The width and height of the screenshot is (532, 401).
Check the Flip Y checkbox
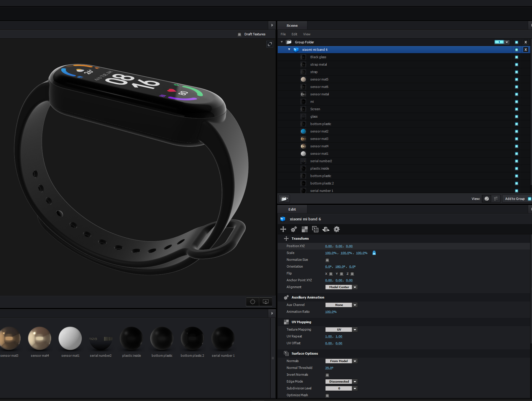pos(342,274)
